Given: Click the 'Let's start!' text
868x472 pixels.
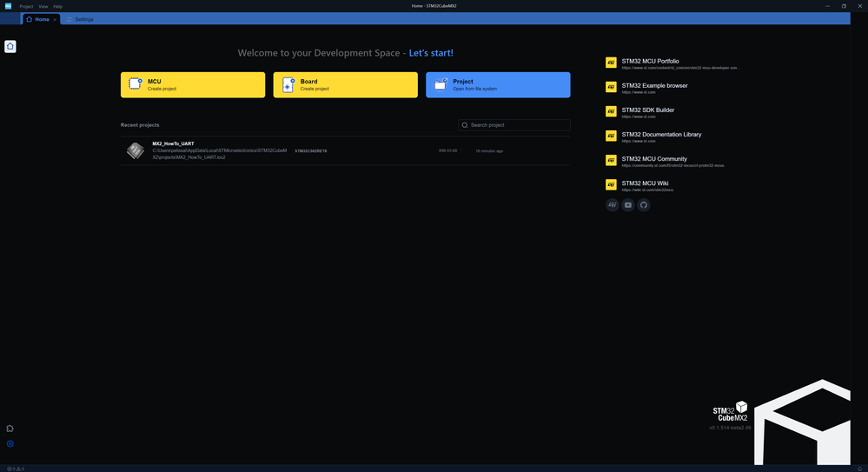Looking at the screenshot, I should (431, 53).
